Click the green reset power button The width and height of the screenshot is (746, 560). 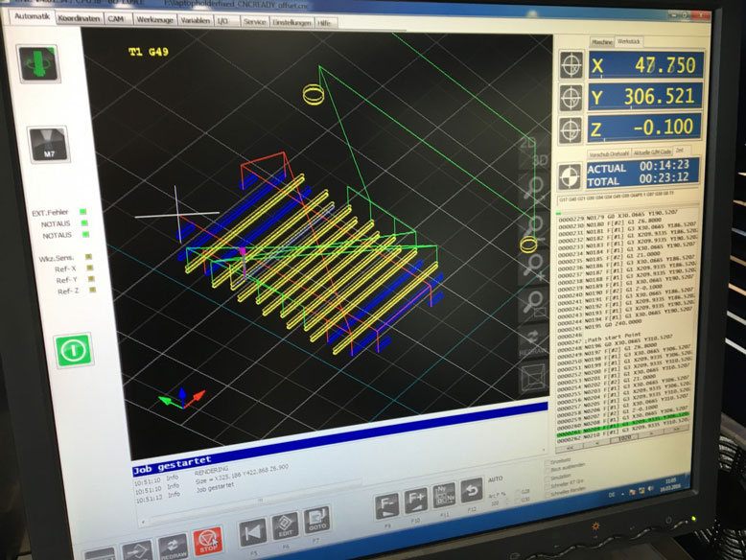[x=74, y=351]
